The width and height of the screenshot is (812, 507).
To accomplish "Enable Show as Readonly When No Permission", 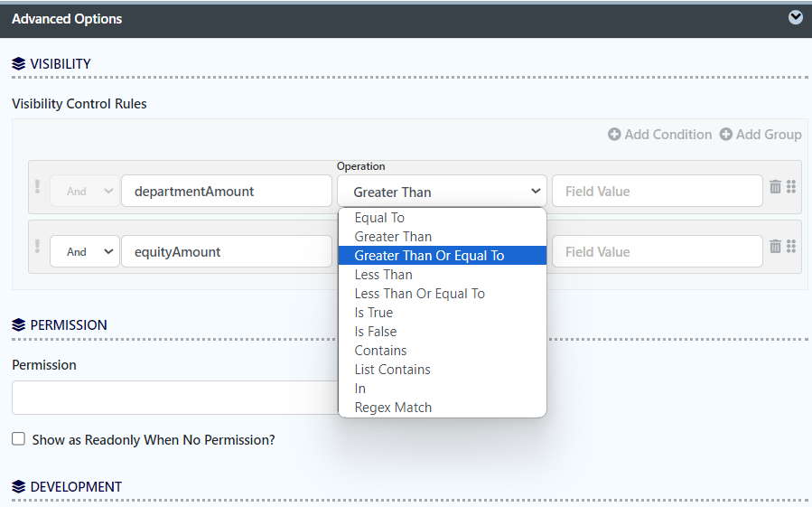I will [18, 439].
